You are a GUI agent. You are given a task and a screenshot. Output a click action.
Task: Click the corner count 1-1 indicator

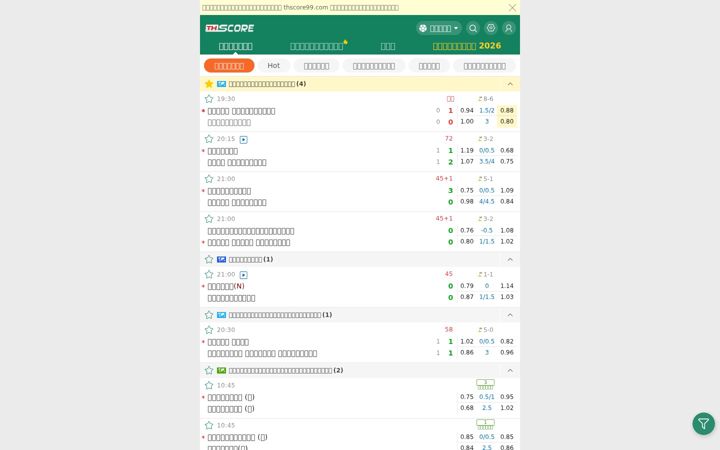click(485, 274)
